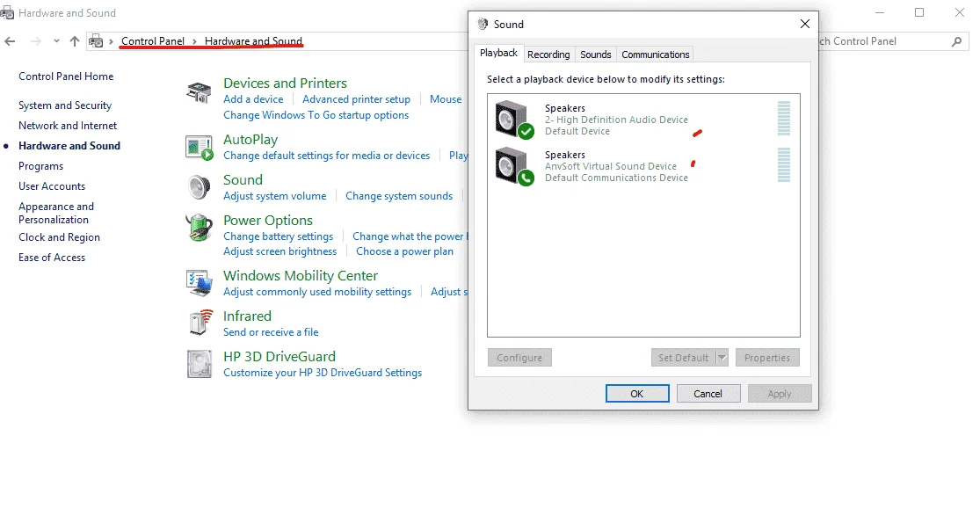Click the Mouse link
This screenshot has width=980, height=516.
pos(446,99)
